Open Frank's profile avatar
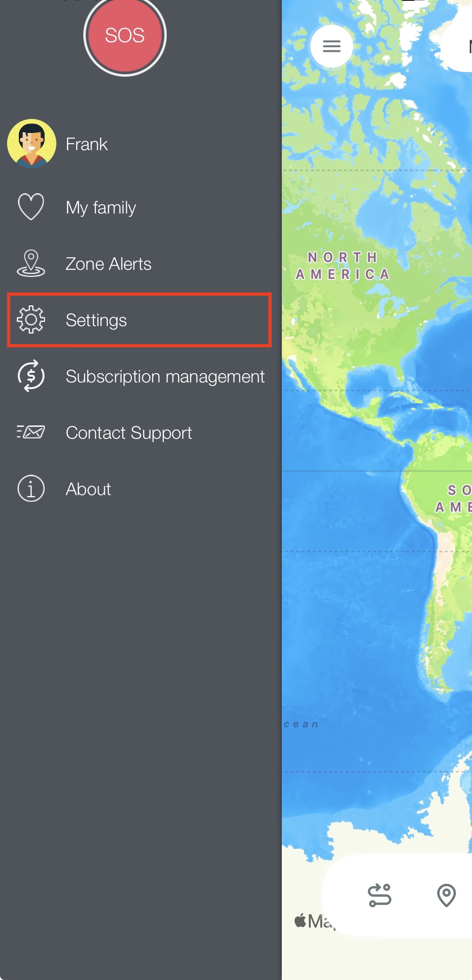This screenshot has height=980, width=472. tap(31, 144)
